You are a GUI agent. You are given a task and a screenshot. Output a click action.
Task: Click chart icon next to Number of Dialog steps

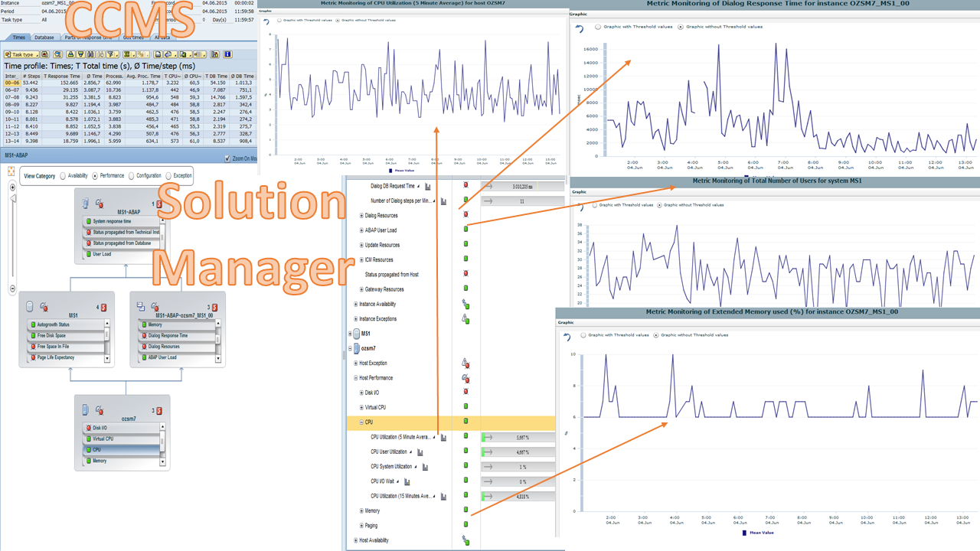(444, 201)
